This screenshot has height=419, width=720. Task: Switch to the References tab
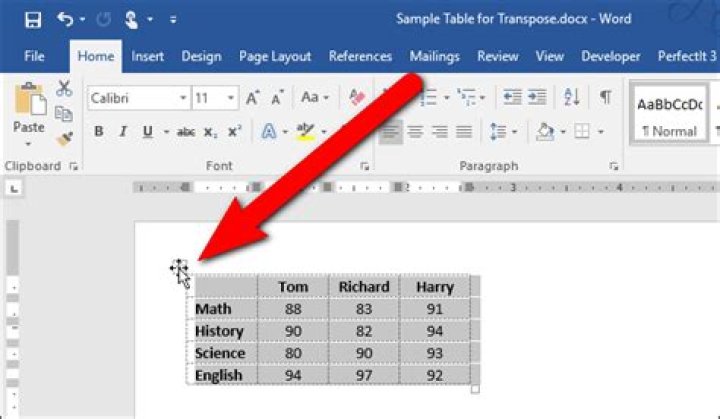[360, 57]
